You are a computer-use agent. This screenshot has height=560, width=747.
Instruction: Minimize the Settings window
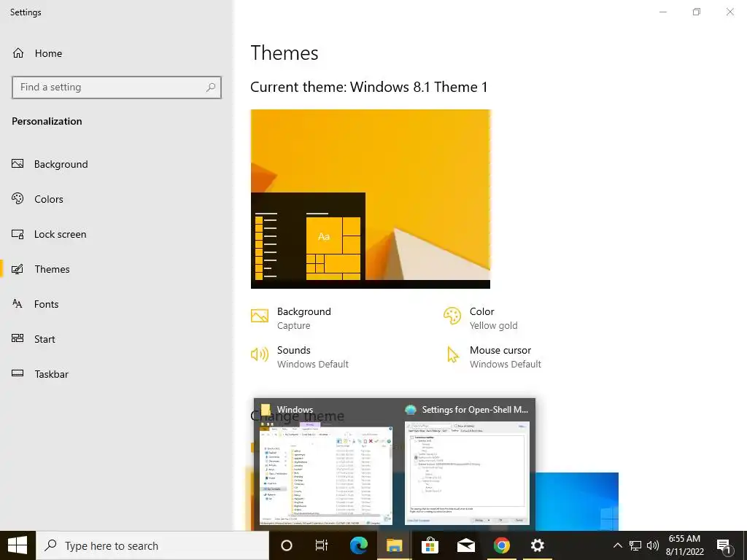pyautogui.click(x=662, y=12)
